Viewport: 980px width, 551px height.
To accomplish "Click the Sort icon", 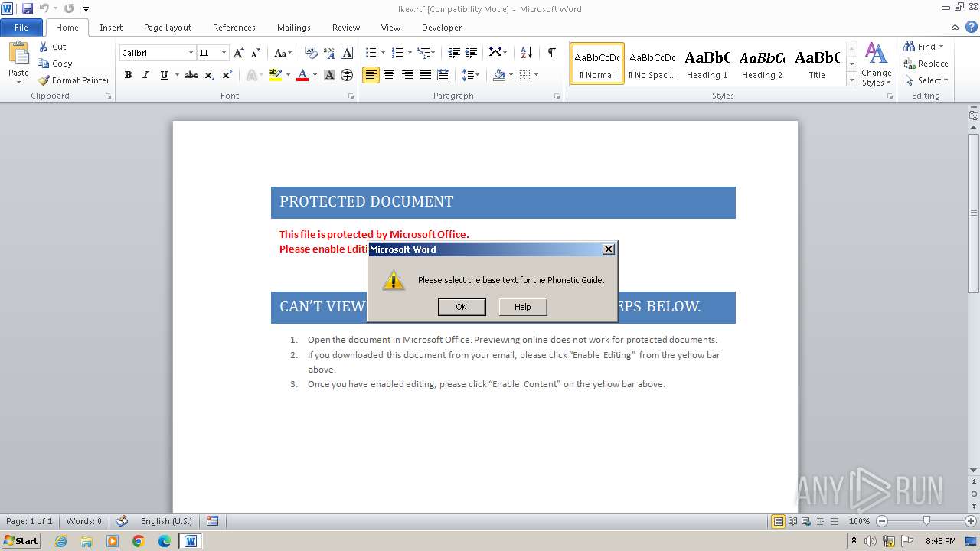I will point(526,53).
